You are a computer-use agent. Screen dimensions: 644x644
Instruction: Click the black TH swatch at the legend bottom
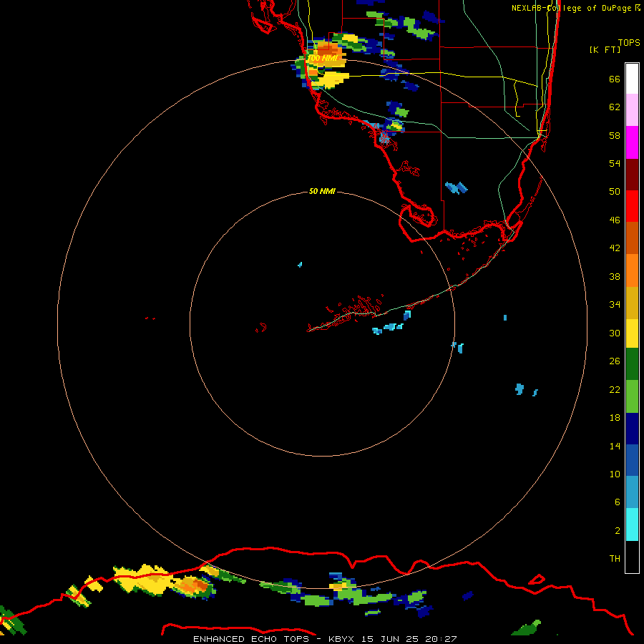tap(632, 557)
